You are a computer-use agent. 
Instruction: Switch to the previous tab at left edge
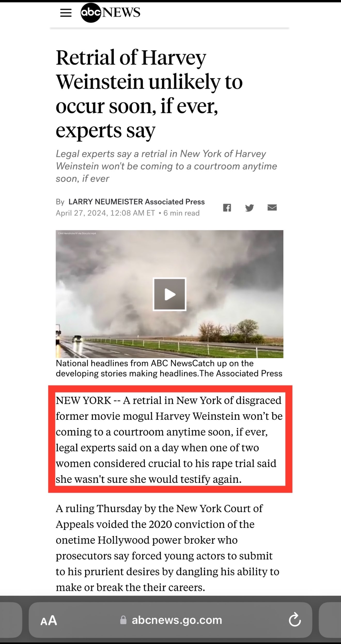[x=11, y=620]
